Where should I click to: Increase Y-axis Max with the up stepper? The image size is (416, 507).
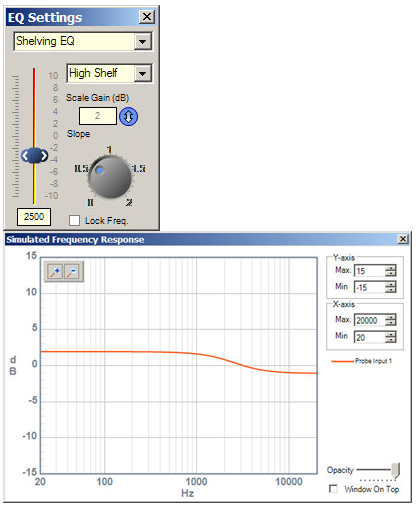tap(391, 268)
